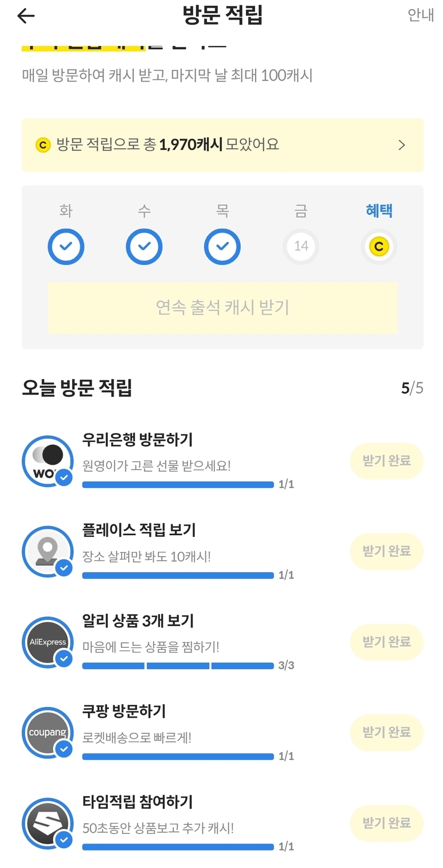Viewport: 443px width, 868px height.
Task: Tap Tuesday (화) attendance check circle
Action: (66, 247)
